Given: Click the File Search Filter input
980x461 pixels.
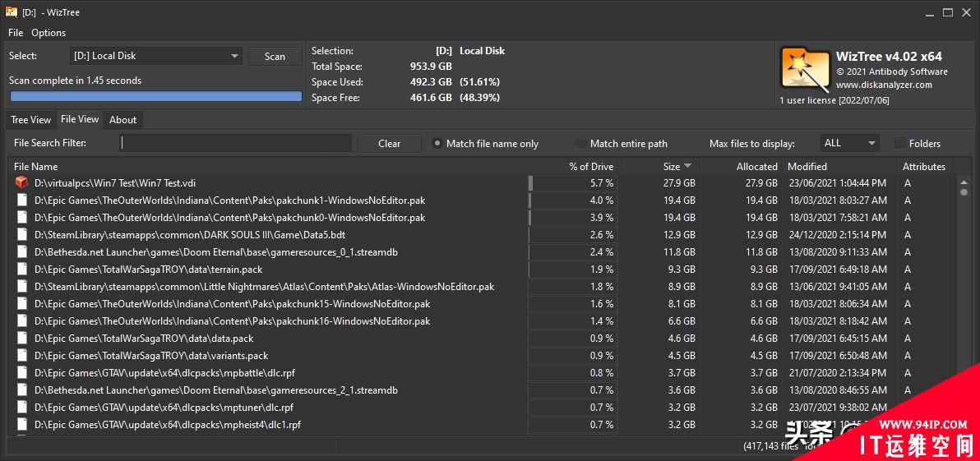Looking at the screenshot, I should (x=236, y=143).
